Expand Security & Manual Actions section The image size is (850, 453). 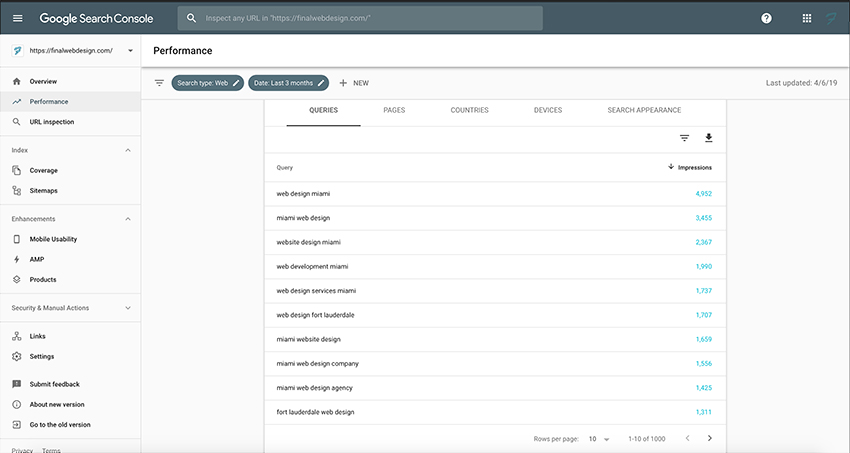[128, 308]
